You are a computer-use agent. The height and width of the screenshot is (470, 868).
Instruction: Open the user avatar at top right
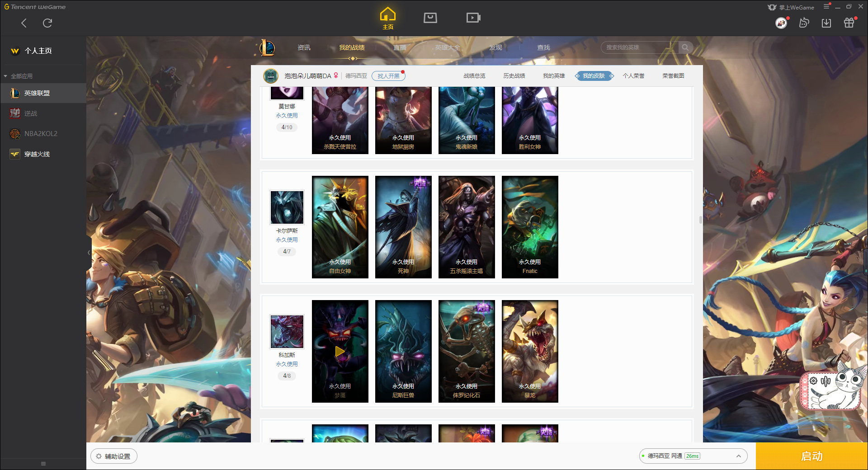tap(781, 23)
